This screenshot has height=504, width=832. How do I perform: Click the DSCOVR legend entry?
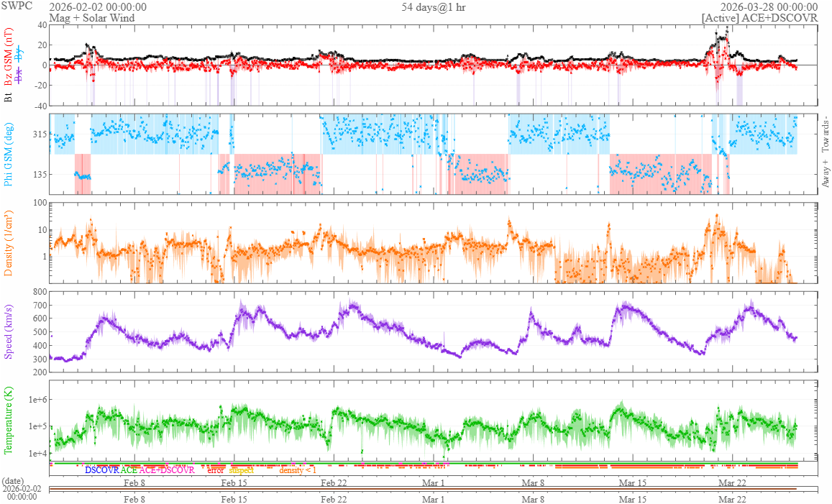[x=102, y=470]
